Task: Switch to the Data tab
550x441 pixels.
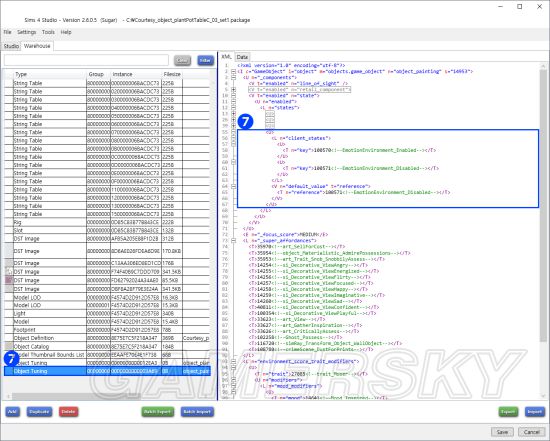Action: coord(242,57)
